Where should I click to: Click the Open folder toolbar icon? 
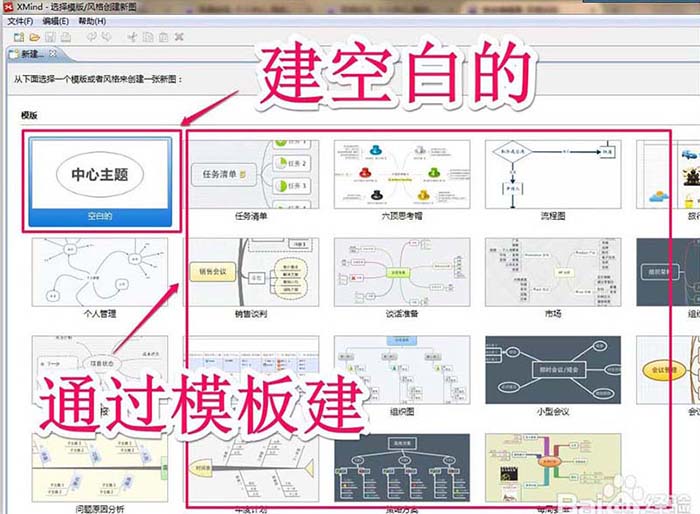[35, 38]
